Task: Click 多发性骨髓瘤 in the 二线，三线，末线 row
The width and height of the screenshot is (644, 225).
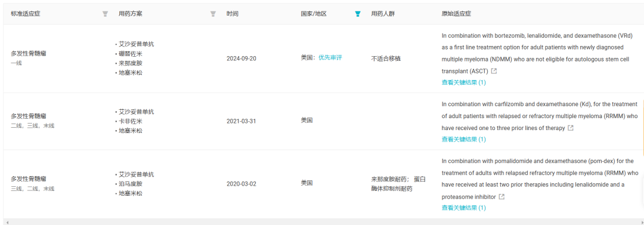Action: click(x=29, y=116)
